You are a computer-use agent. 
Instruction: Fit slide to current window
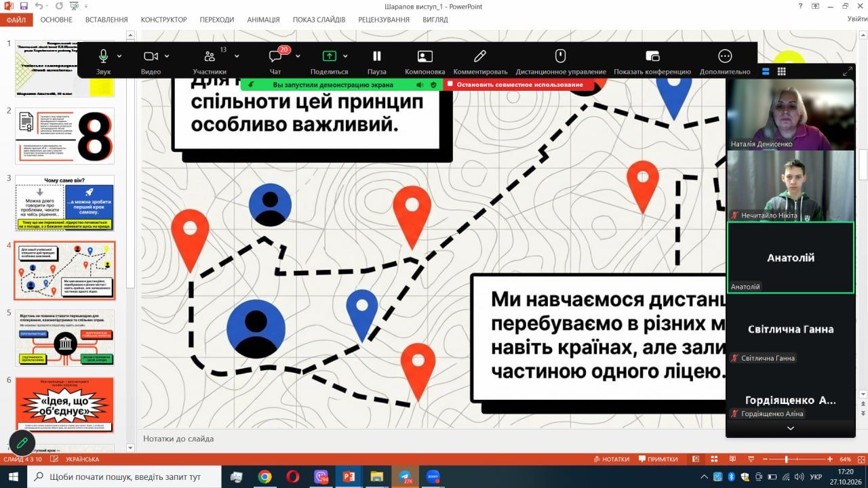pos(861,459)
